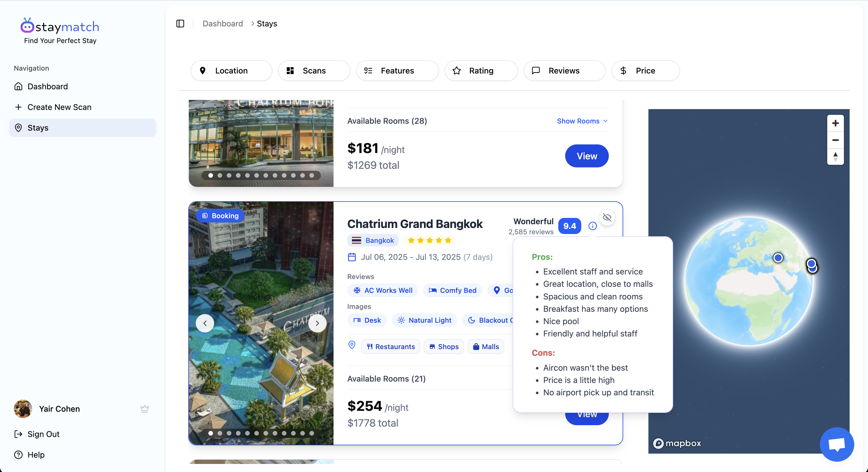Reset map bearing with compass
The width and height of the screenshot is (868, 472).
835,157
